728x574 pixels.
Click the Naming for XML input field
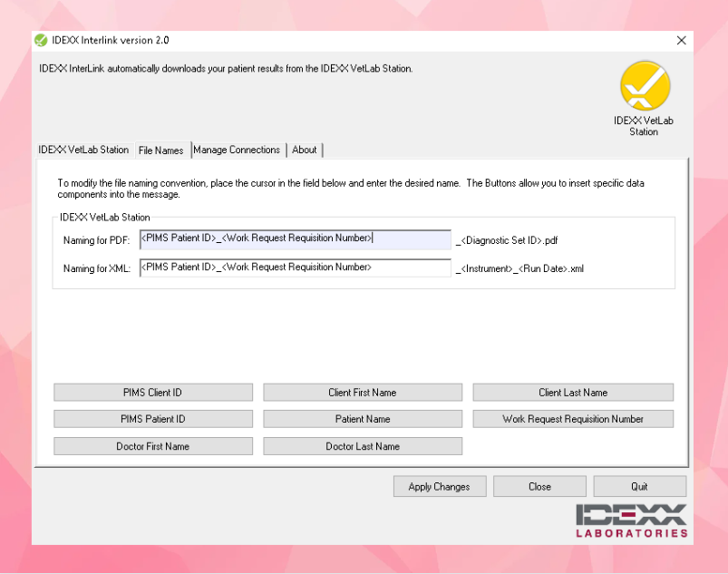296,268
